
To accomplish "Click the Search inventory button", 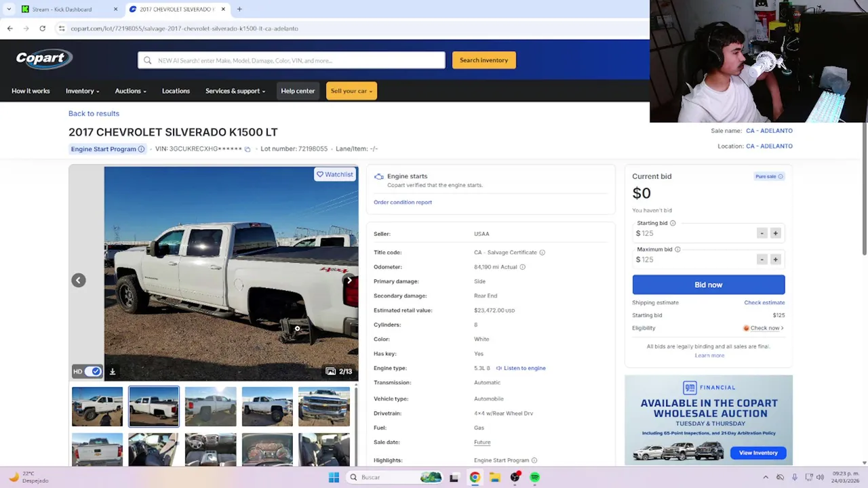I will click(484, 60).
